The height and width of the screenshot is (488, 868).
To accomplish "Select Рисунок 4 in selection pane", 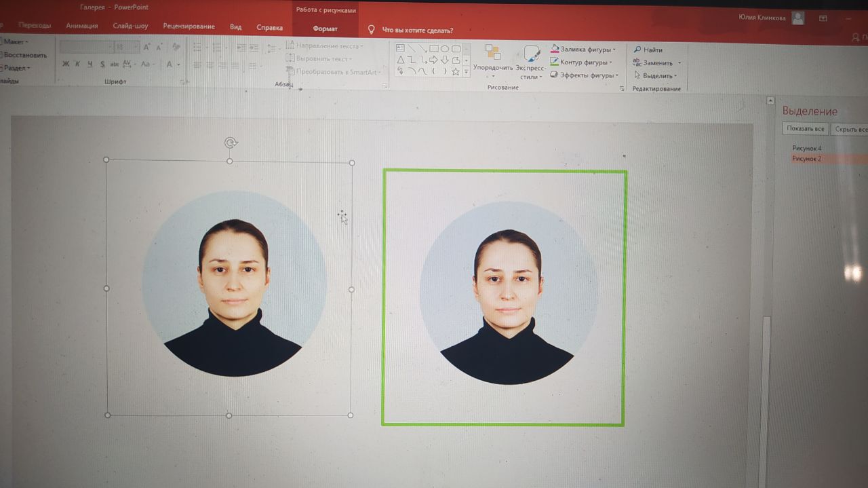I will tap(806, 148).
